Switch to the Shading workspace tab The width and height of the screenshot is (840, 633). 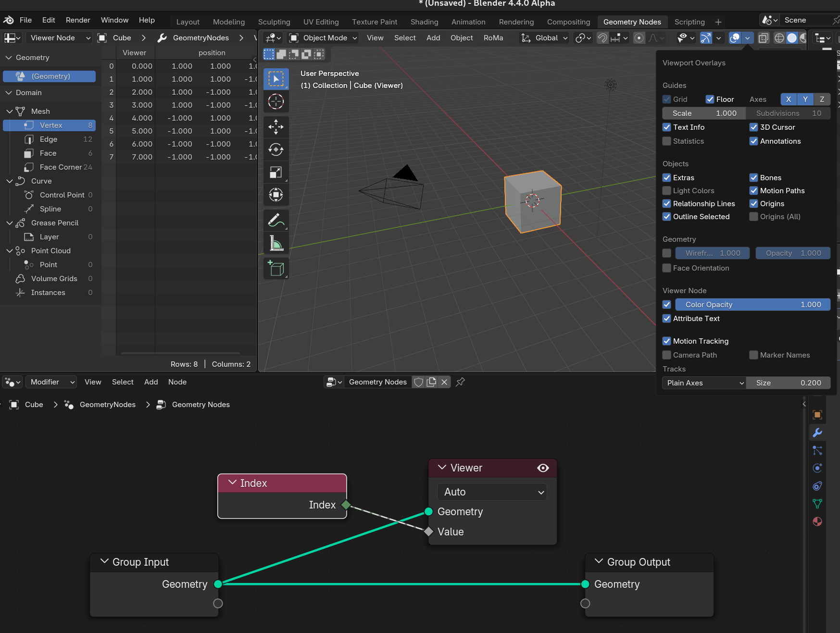coord(424,22)
